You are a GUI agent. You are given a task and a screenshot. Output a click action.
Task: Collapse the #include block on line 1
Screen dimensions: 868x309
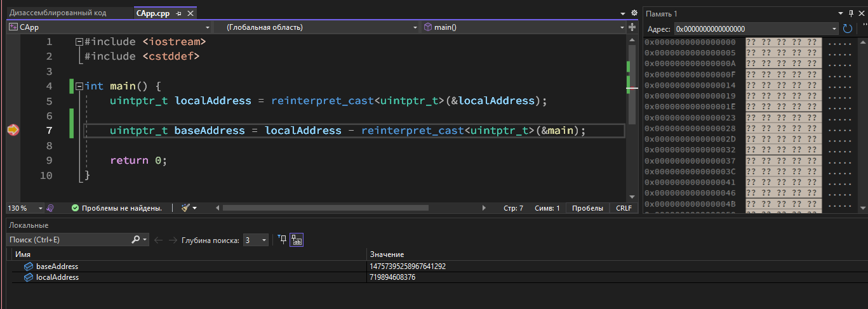(x=79, y=42)
